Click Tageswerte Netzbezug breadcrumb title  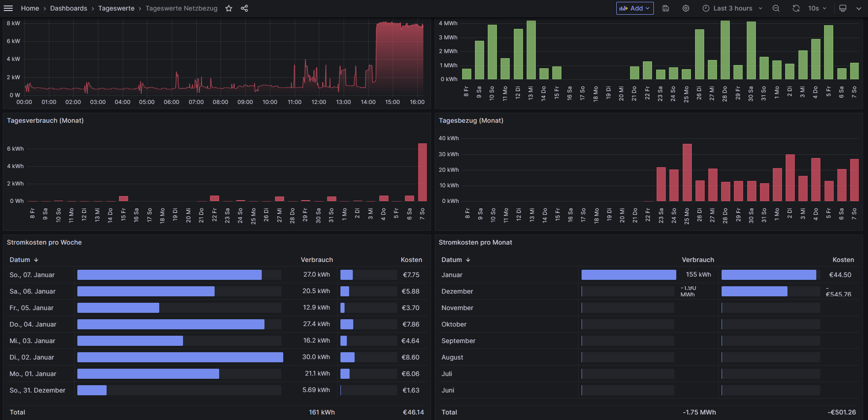(181, 8)
